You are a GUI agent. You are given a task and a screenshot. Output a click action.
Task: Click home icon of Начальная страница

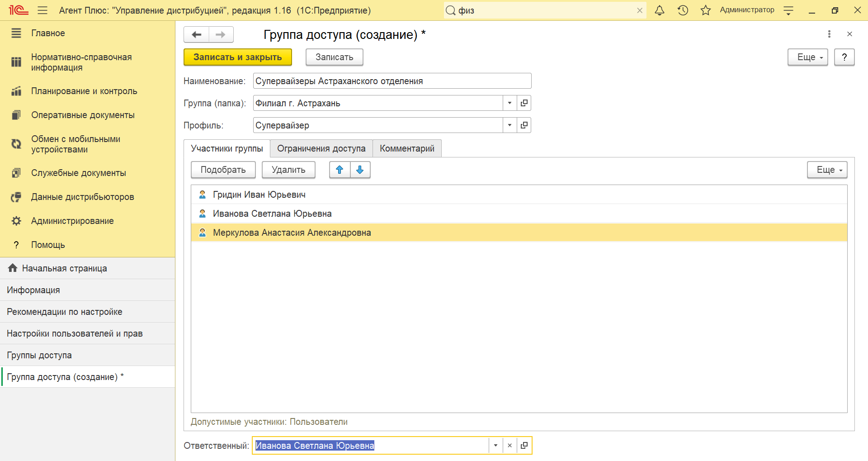tap(13, 268)
